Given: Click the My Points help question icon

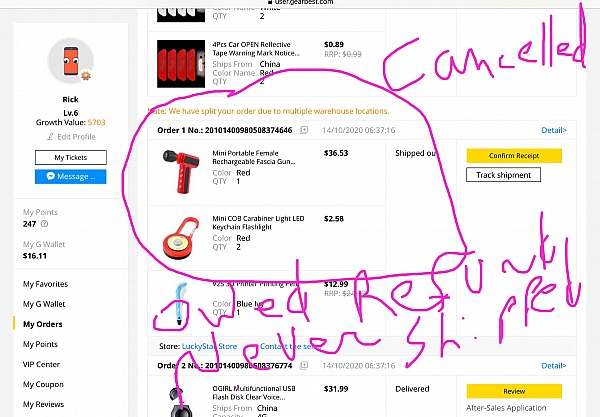Looking at the screenshot, I should tap(44, 224).
